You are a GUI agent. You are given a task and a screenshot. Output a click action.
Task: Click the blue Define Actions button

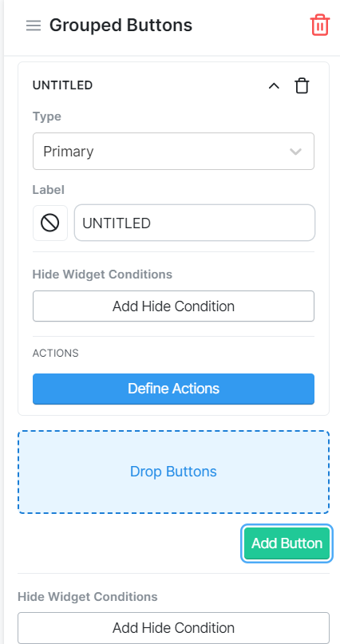[173, 389]
